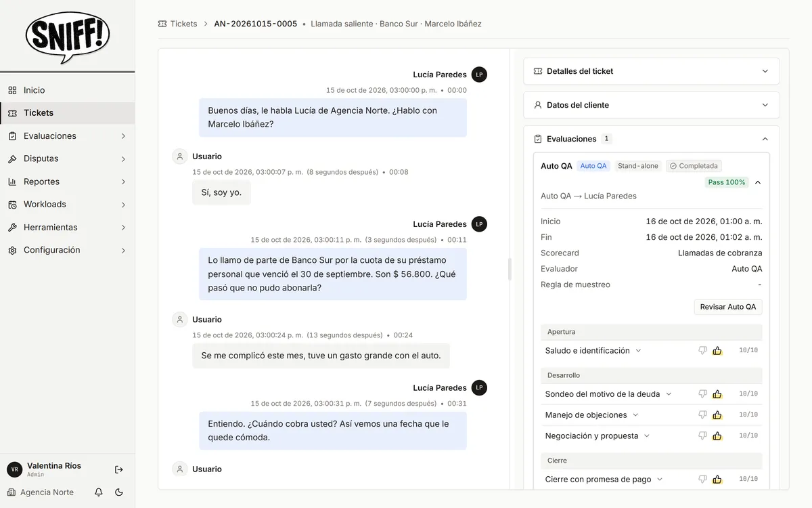Screen dimensions: 812x508
Task: Expand Disputas sidebar chevron
Action: coord(123,159)
